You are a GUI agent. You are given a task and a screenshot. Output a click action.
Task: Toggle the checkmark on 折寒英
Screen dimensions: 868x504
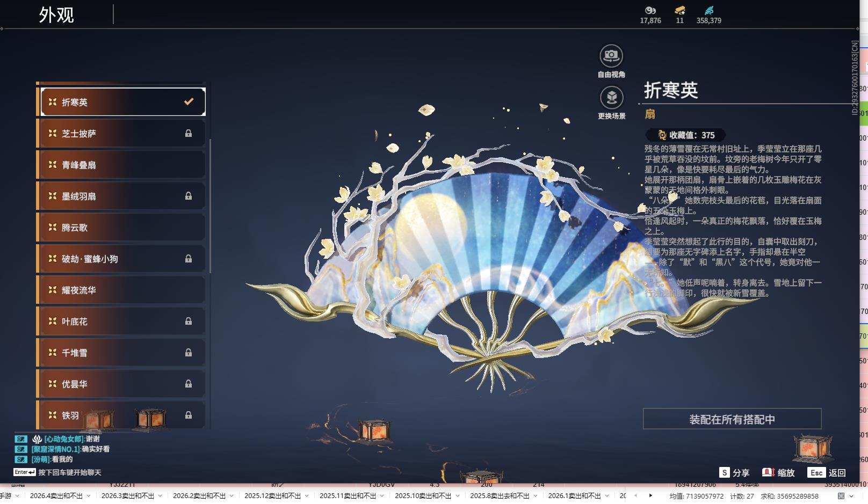pyautogui.click(x=188, y=101)
